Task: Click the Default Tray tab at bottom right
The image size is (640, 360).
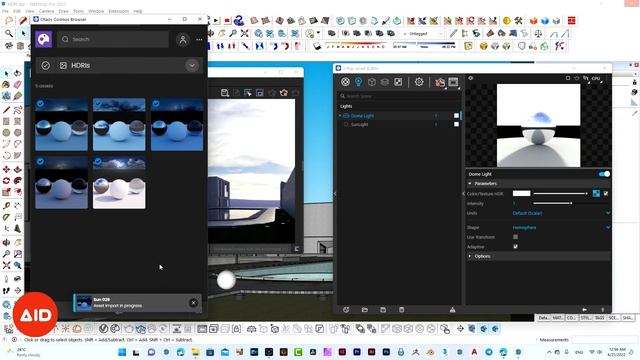Action: point(544,318)
